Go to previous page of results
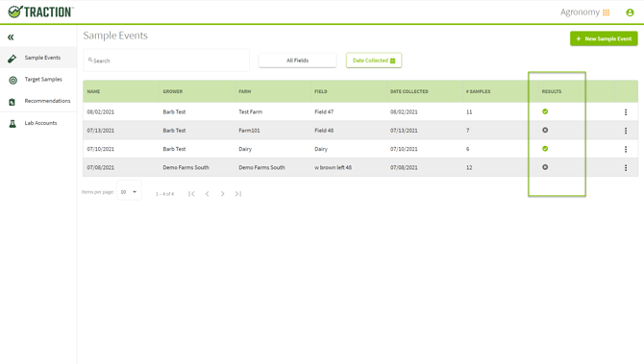644x364 pixels. point(207,194)
